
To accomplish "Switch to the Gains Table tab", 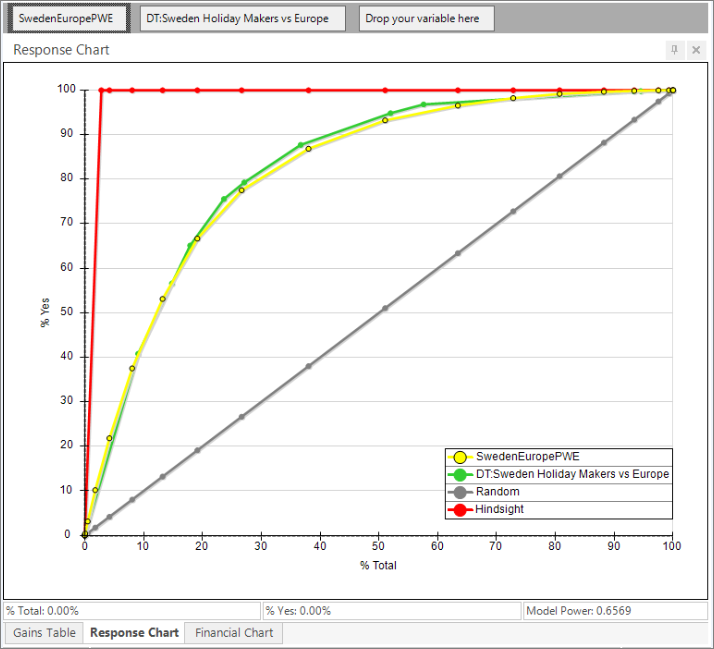I will pos(44,633).
